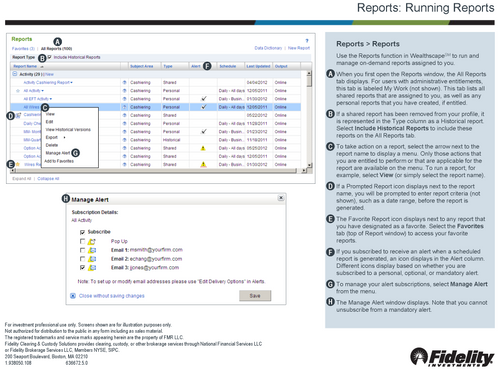Choose View from the report context menu
Screen dimensions: 500x380
(50, 114)
